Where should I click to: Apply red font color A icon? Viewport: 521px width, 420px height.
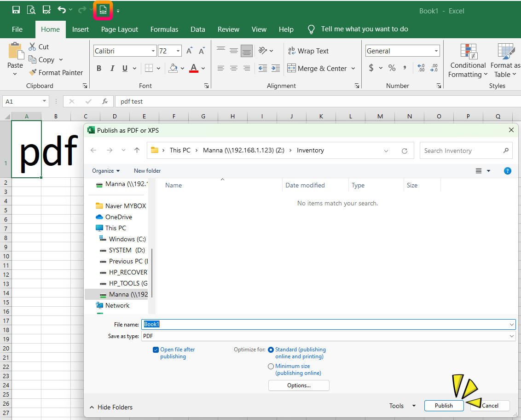194,69
